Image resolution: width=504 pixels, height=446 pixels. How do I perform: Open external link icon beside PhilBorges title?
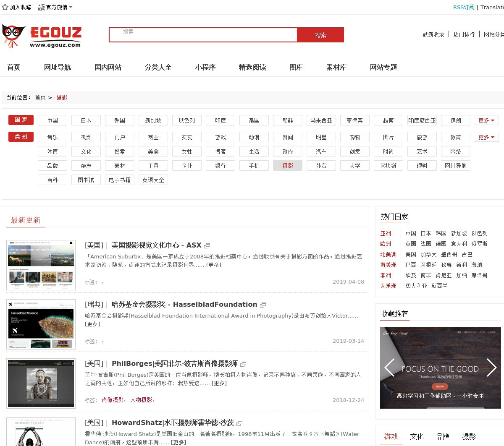[243, 364]
